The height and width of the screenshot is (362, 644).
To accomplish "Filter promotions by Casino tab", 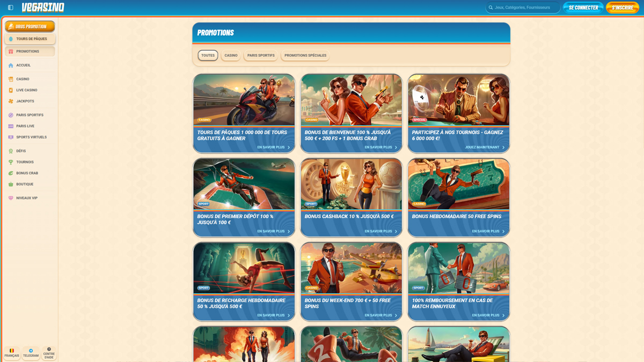I will pos(231,55).
